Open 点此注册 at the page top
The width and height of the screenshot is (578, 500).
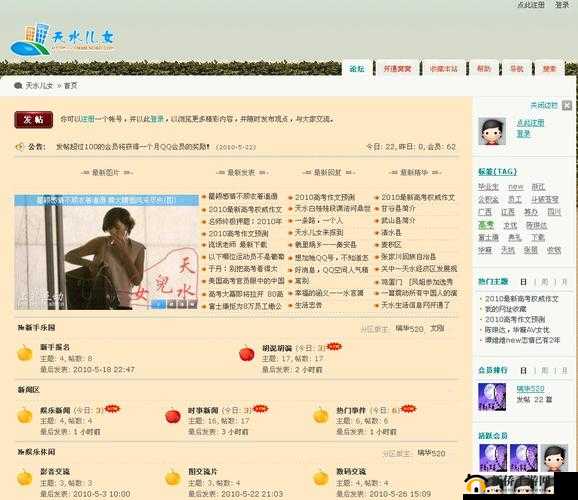531,5
